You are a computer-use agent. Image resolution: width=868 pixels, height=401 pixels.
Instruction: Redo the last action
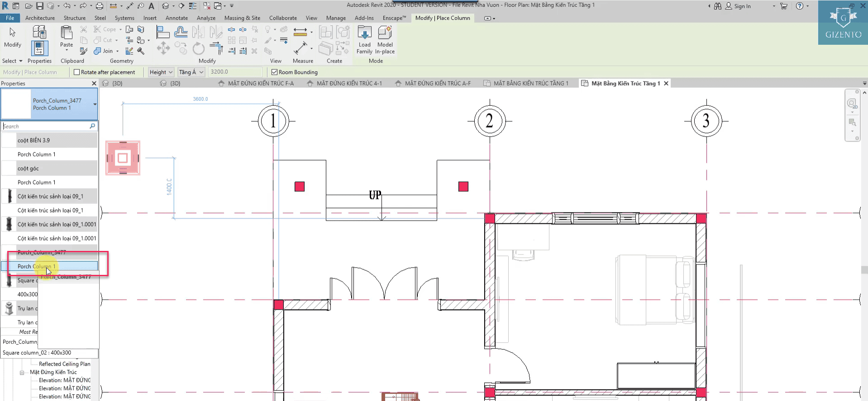83,6
